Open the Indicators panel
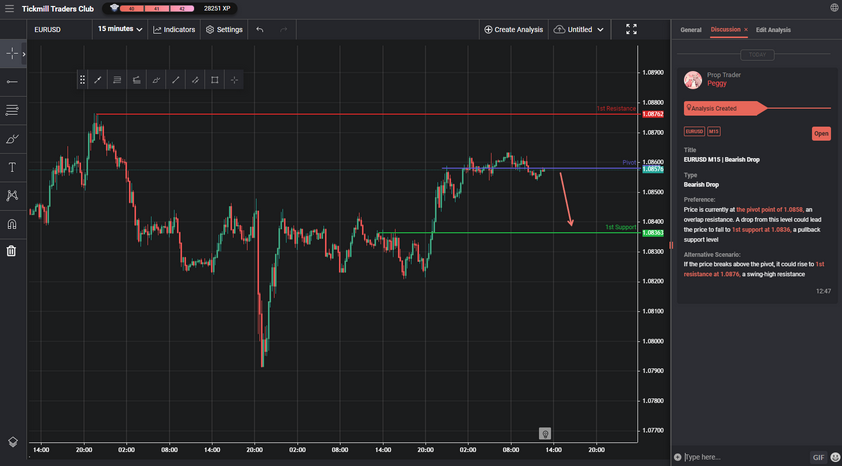Viewport: 842px width, 466px height. (174, 30)
